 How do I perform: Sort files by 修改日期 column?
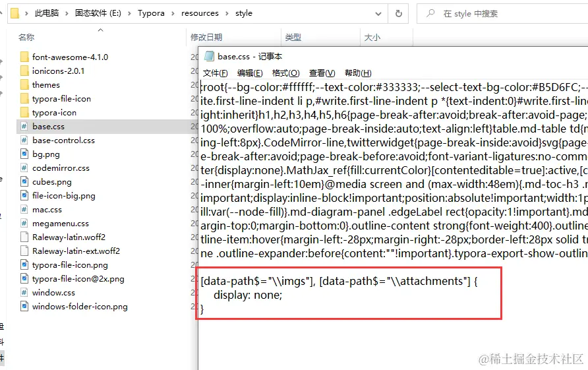click(x=206, y=37)
